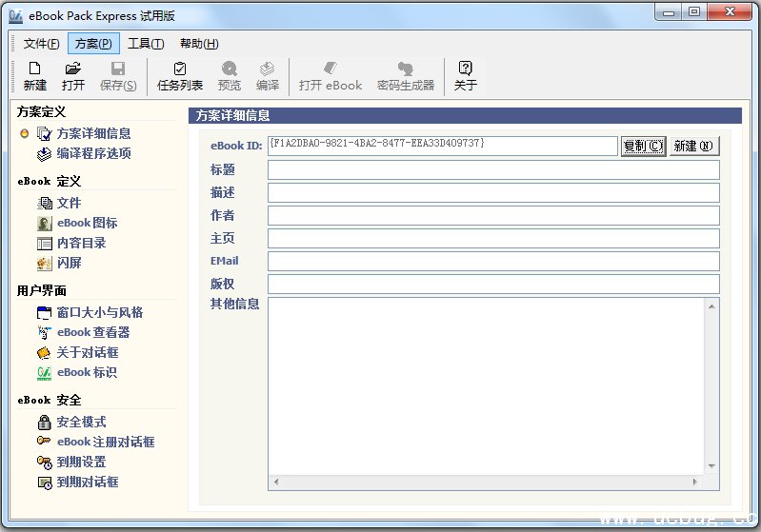This screenshot has height=532, width=761.
Task: Click into the EMail input field
Action: pyautogui.click(x=492, y=262)
